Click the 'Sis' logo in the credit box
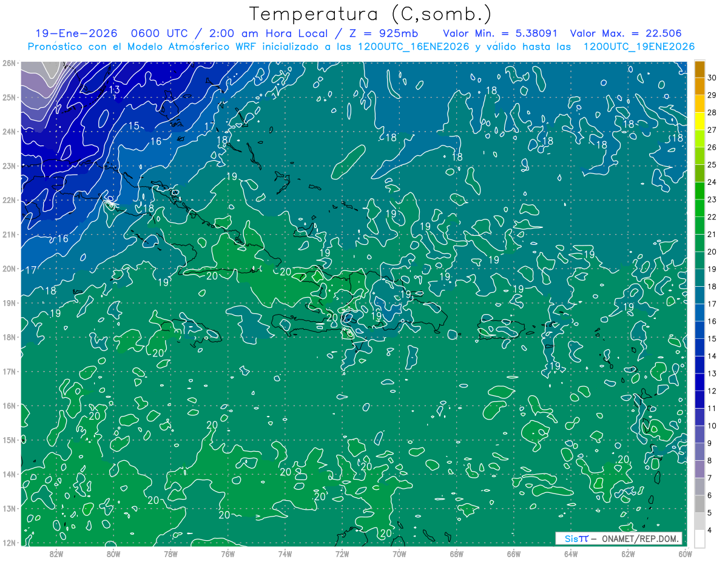The width and height of the screenshot is (728, 562). pyautogui.click(x=571, y=538)
